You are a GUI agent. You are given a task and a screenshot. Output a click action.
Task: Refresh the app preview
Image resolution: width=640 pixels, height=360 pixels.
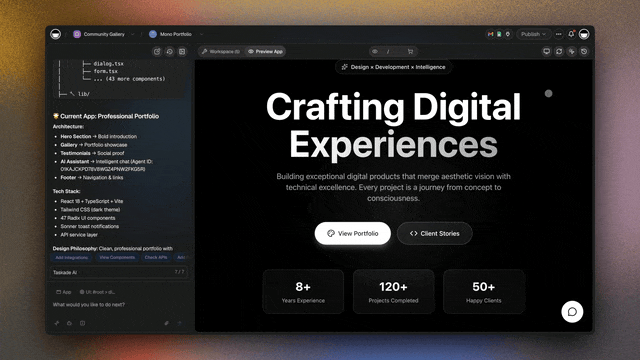(559, 51)
